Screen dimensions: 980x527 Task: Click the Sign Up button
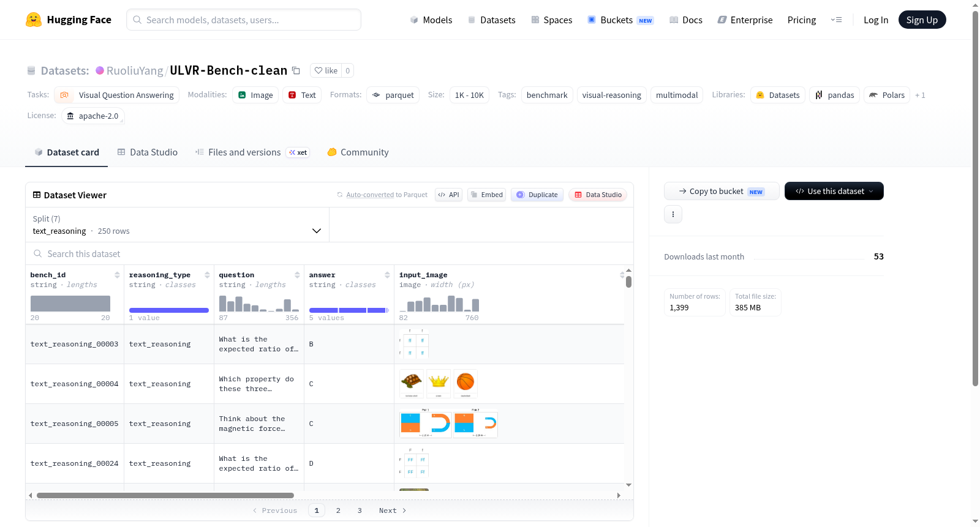(x=922, y=20)
